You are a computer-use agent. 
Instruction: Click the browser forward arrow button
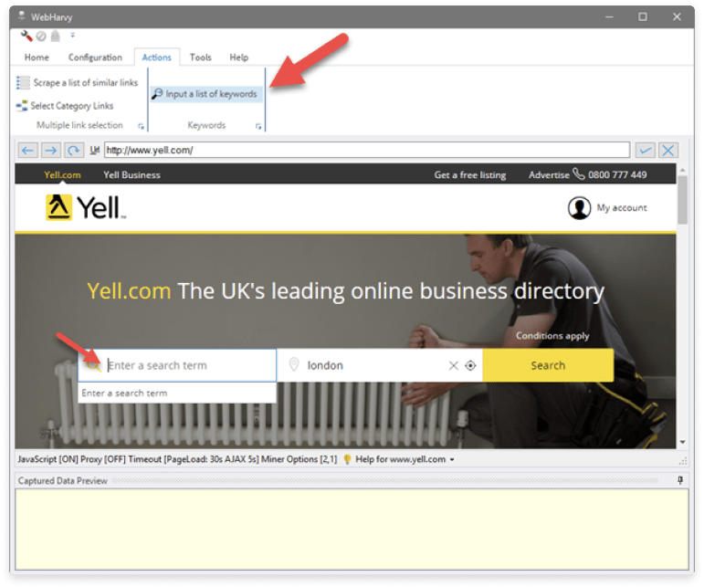pyautogui.click(x=51, y=151)
